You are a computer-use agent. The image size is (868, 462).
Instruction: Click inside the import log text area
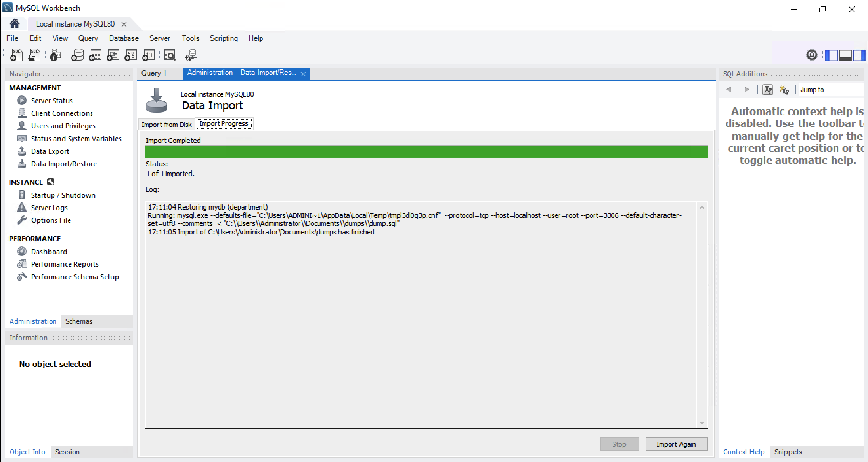[421, 315]
